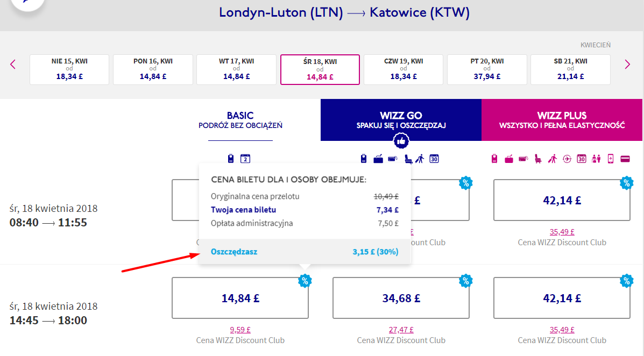Click the WIZZ GO checked baggage suitcase icon
This screenshot has height=356, width=644.
pos(378,159)
